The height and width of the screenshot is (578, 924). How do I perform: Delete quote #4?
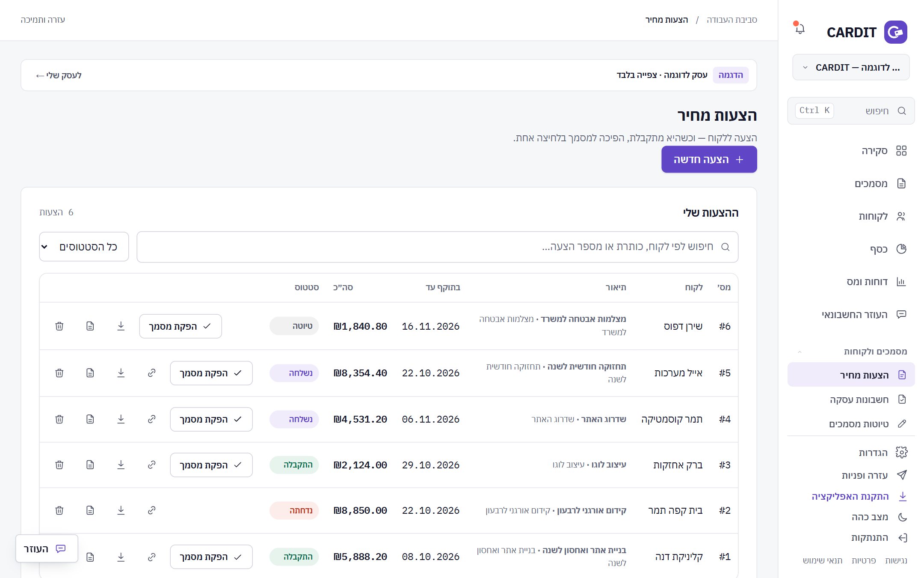[x=59, y=419]
